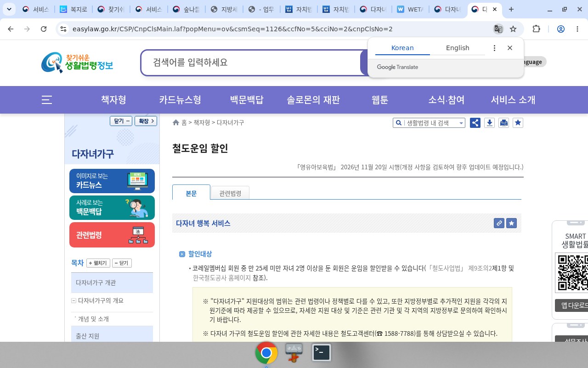Open the 백문백답 menu in purple bar
This screenshot has height=368, width=588.
coord(247,100)
